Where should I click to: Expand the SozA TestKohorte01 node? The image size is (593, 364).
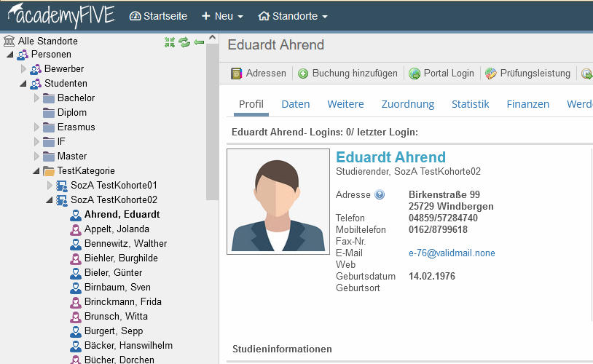coord(50,186)
